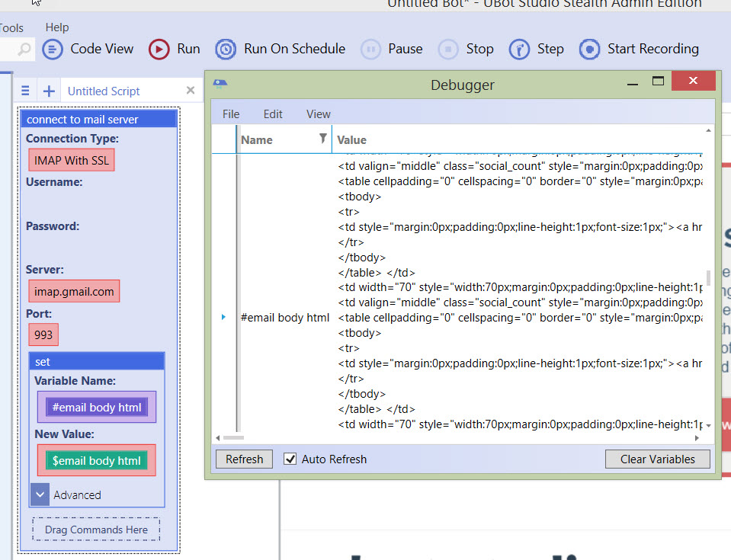This screenshot has height=560, width=731.
Task: Click the 993 port field
Action: click(43, 334)
